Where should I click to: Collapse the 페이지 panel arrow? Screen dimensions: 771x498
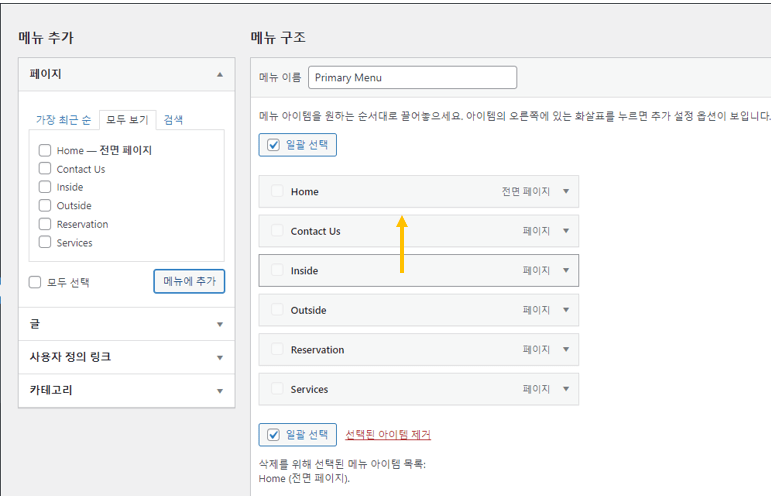[x=220, y=75]
